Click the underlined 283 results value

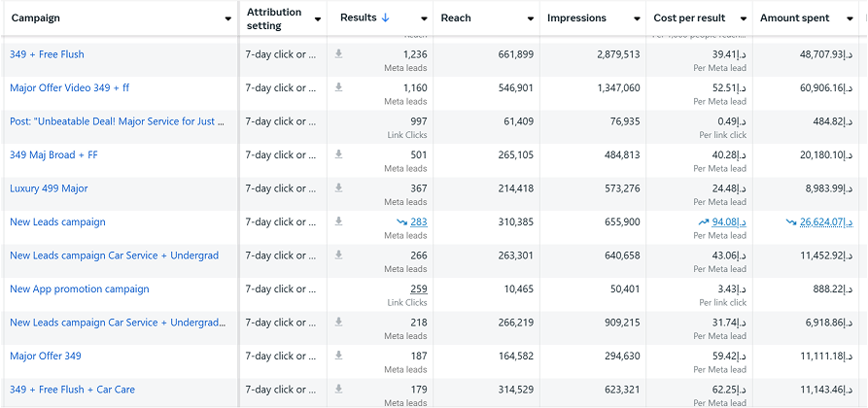click(418, 222)
